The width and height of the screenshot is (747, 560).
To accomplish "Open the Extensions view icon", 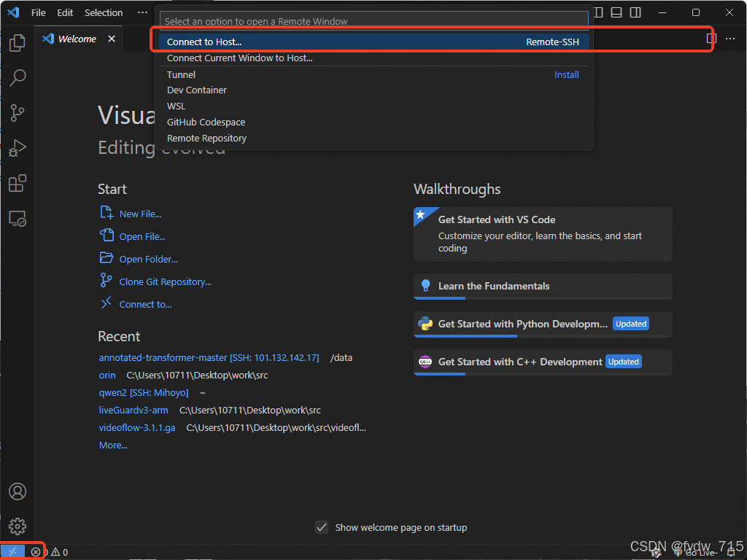I will coord(18,183).
